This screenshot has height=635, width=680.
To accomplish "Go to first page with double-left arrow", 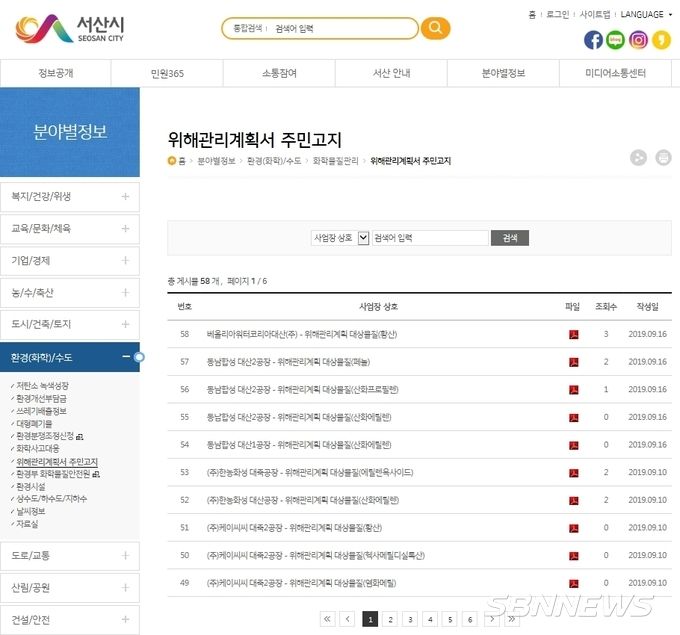I will pyautogui.click(x=327, y=619).
